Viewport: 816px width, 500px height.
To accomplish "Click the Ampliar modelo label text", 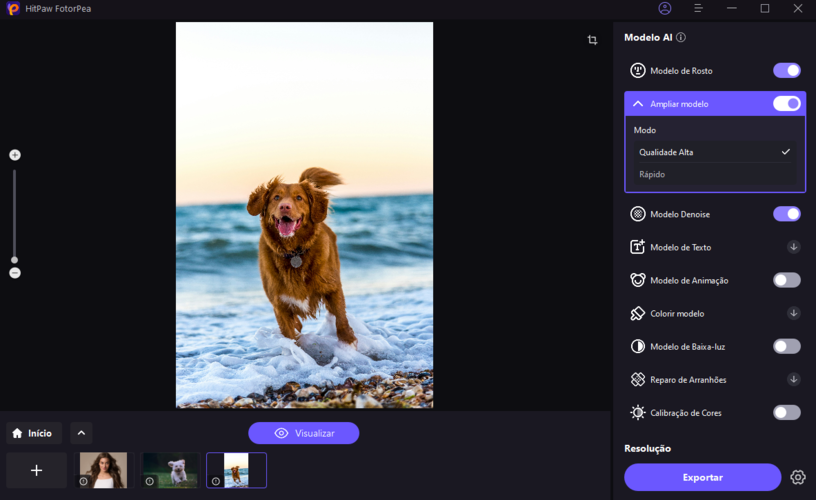I will pos(679,104).
